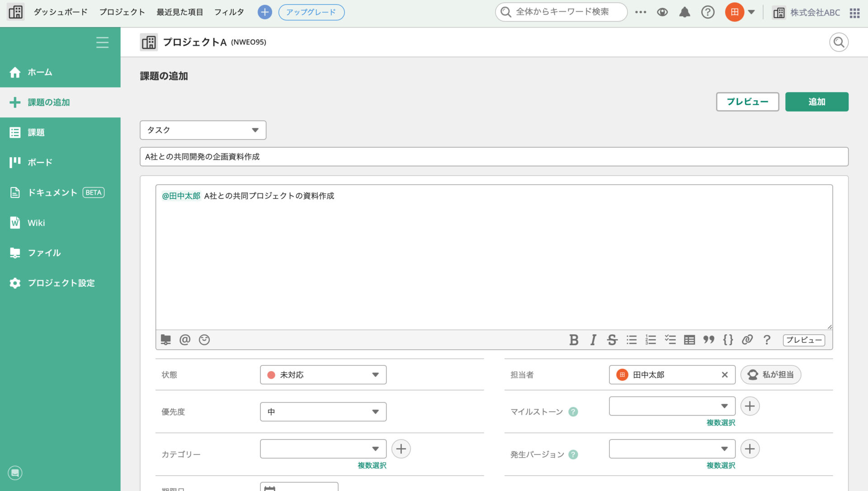Insert a code block using the {} icon
868x491 pixels.
click(x=728, y=340)
